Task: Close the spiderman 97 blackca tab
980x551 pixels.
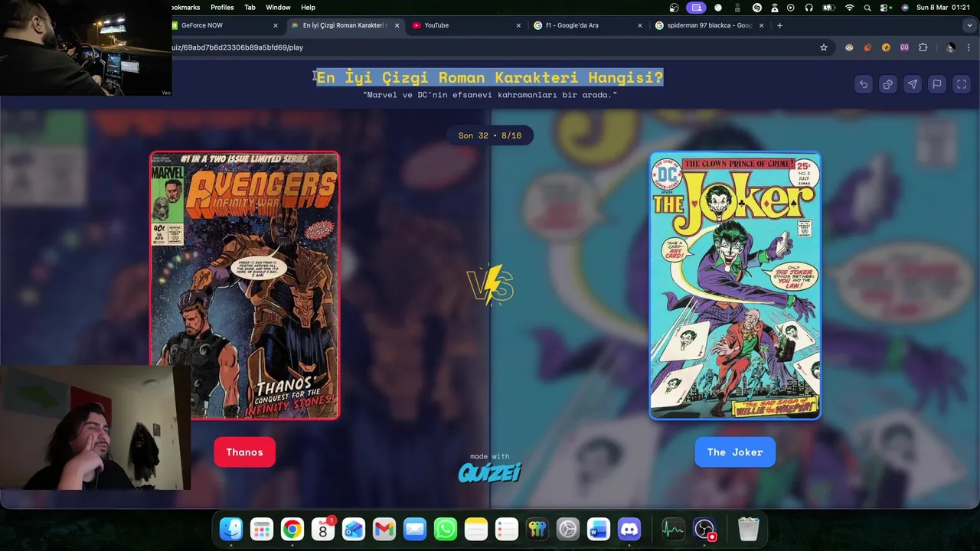Action: pos(762,25)
